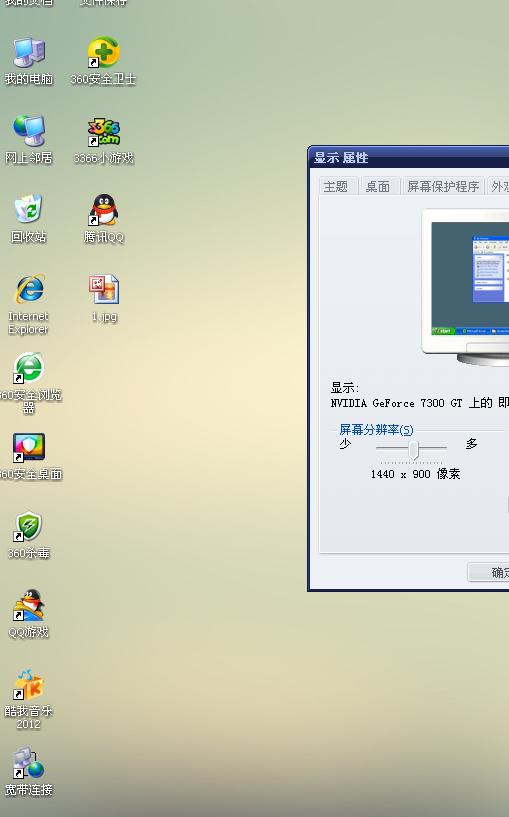This screenshot has width=509, height=817.
Task: Select the 酷我音乐 2012 icon
Action: point(29,684)
